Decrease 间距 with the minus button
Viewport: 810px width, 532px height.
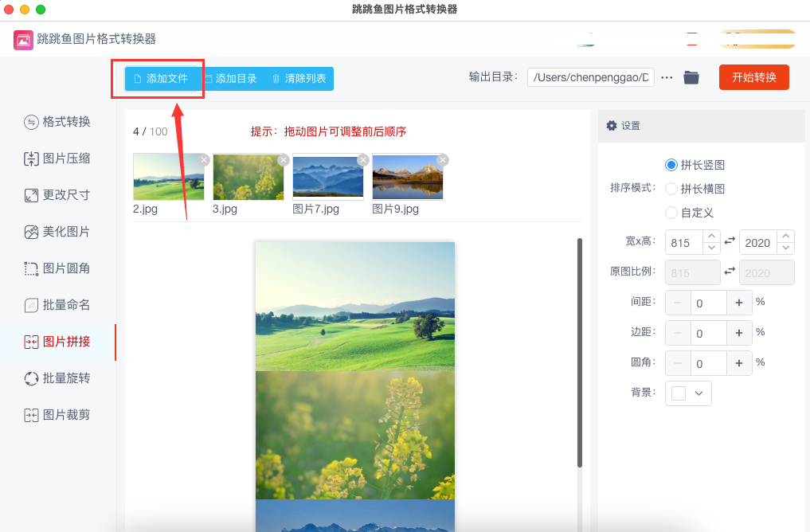(679, 303)
